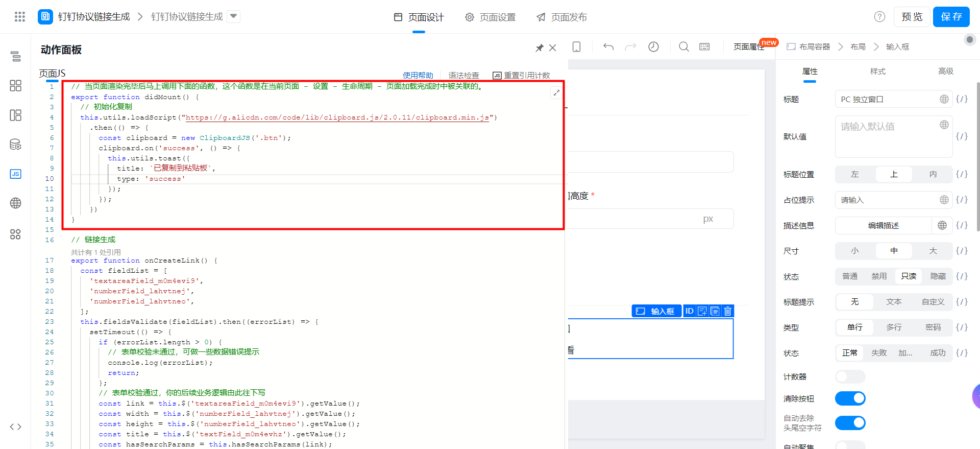Set 类型 to 密码
980x449 pixels.
933,327
